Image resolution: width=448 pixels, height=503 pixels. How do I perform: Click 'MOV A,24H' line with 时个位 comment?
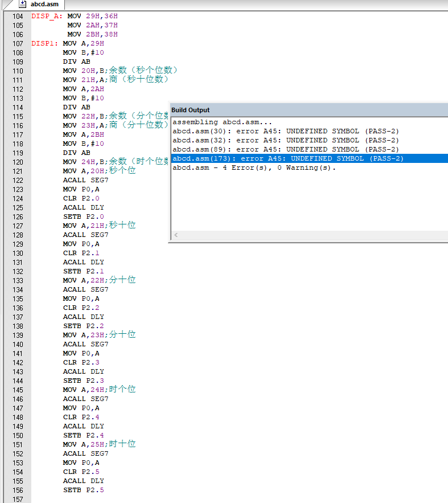click(x=100, y=390)
